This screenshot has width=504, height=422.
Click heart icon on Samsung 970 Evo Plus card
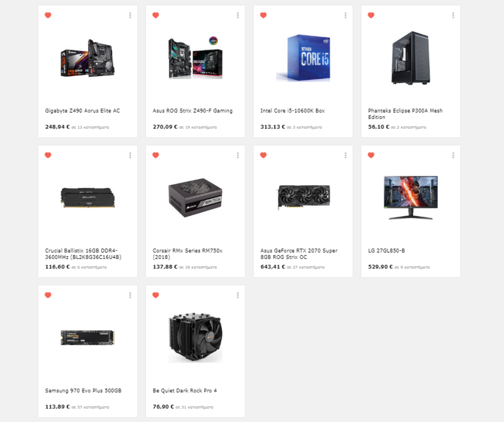[x=48, y=295]
